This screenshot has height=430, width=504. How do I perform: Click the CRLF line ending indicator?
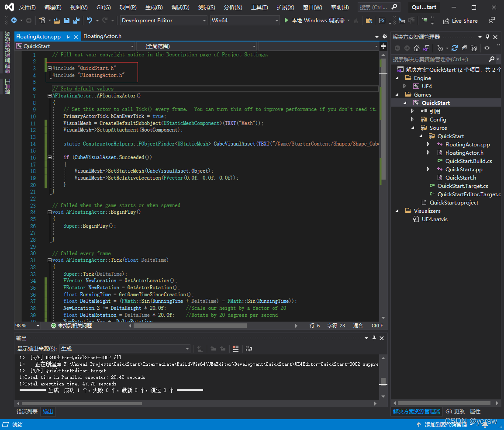coord(377,326)
